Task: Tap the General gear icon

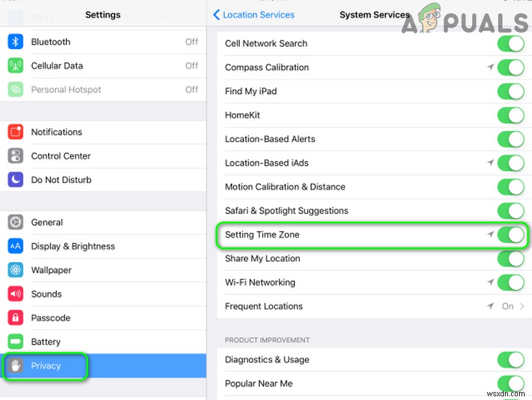Action: (15, 222)
